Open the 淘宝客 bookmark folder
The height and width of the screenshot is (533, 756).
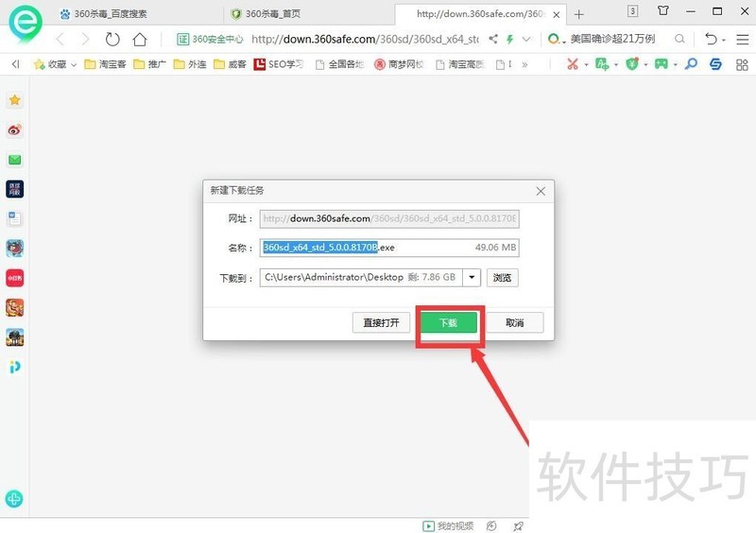click(x=105, y=63)
